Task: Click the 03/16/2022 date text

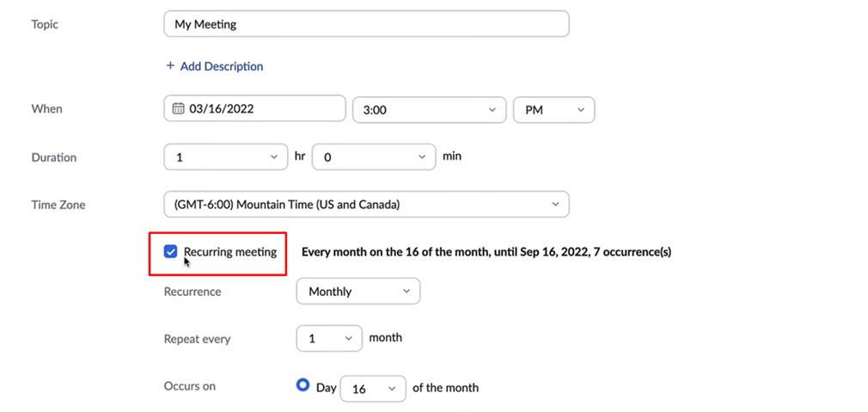Action: click(x=222, y=109)
